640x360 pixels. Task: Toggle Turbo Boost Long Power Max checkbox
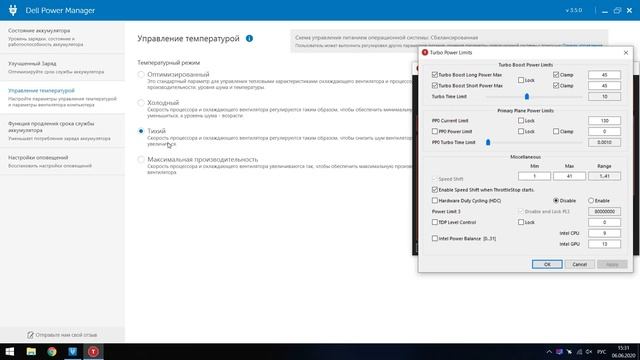pos(435,75)
